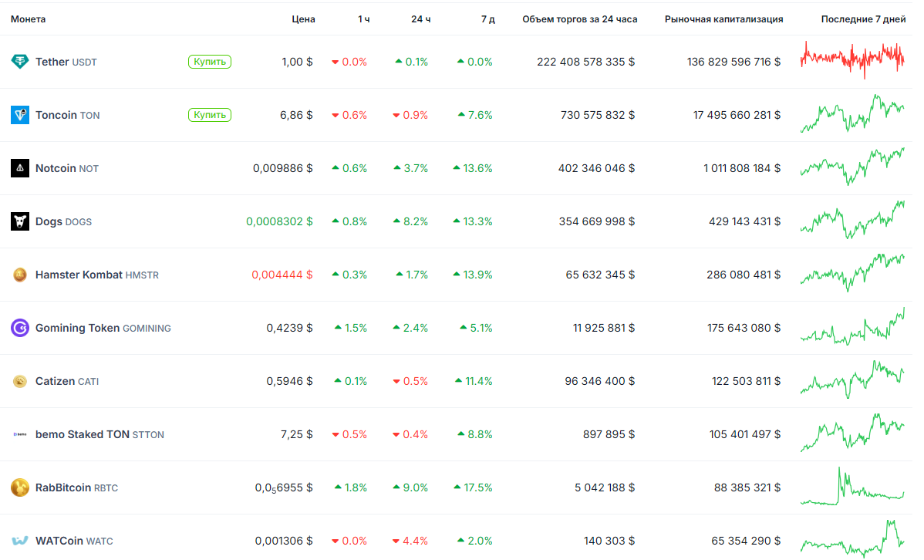Click Dogs 24-hour change 8.2%
The image size is (924, 560).
[x=410, y=221]
